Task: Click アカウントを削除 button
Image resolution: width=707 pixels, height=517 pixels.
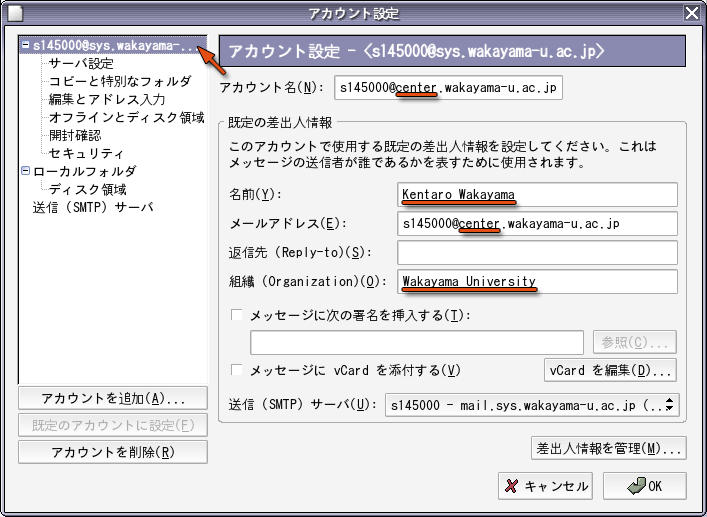Action: tap(113, 452)
